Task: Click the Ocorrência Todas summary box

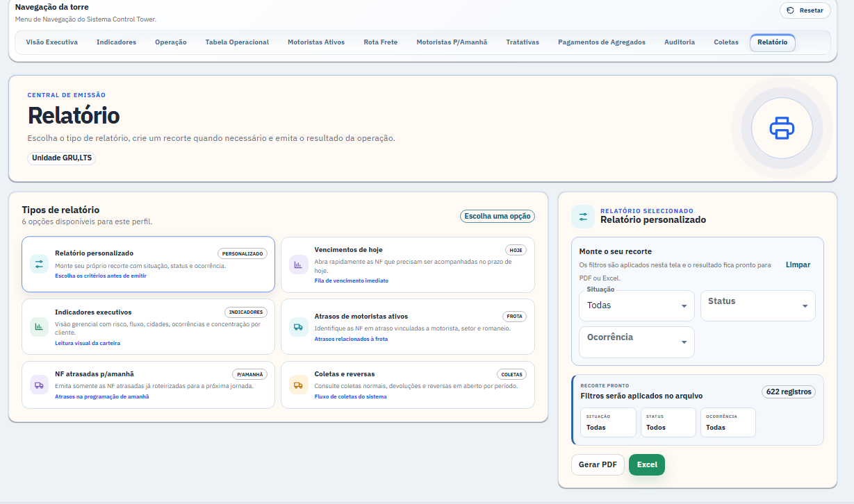Action: click(728, 422)
